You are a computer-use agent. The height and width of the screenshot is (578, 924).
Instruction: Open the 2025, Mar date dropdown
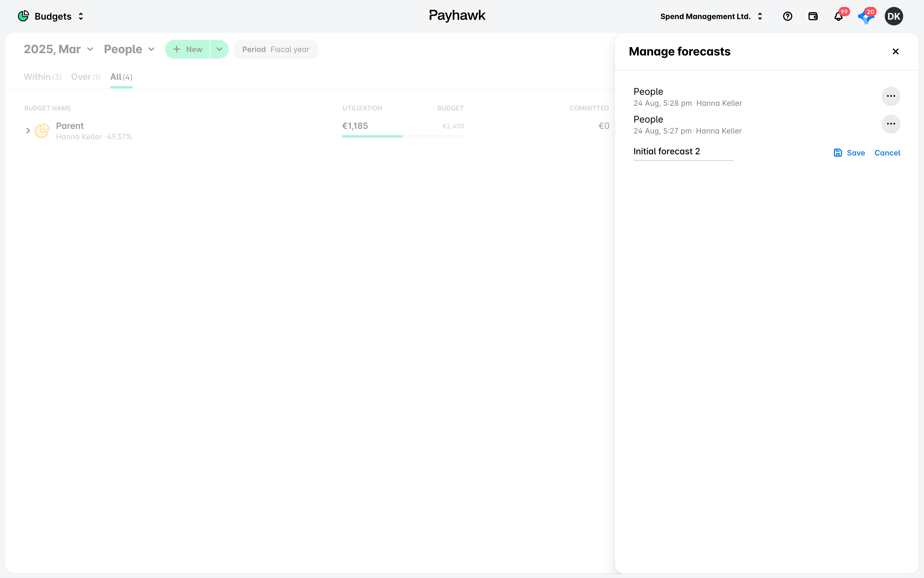pos(58,49)
